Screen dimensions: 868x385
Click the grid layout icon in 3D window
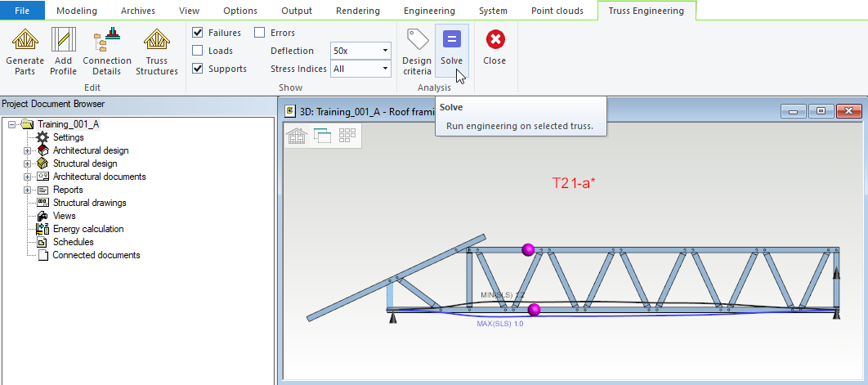(x=347, y=136)
